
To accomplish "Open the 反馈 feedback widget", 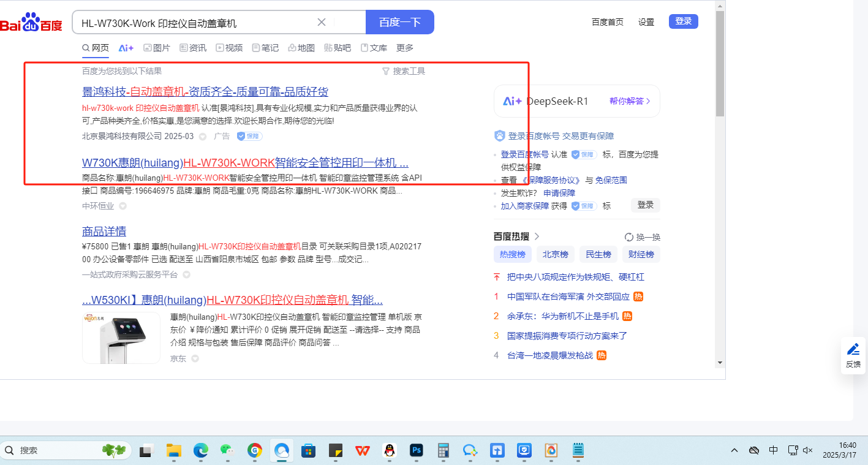I will [x=853, y=355].
